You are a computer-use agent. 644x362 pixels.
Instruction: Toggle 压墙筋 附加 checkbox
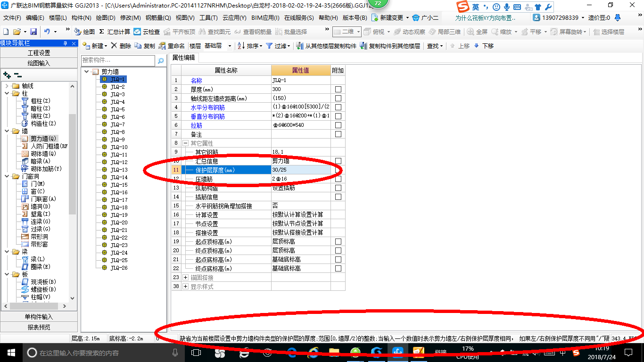tap(338, 179)
